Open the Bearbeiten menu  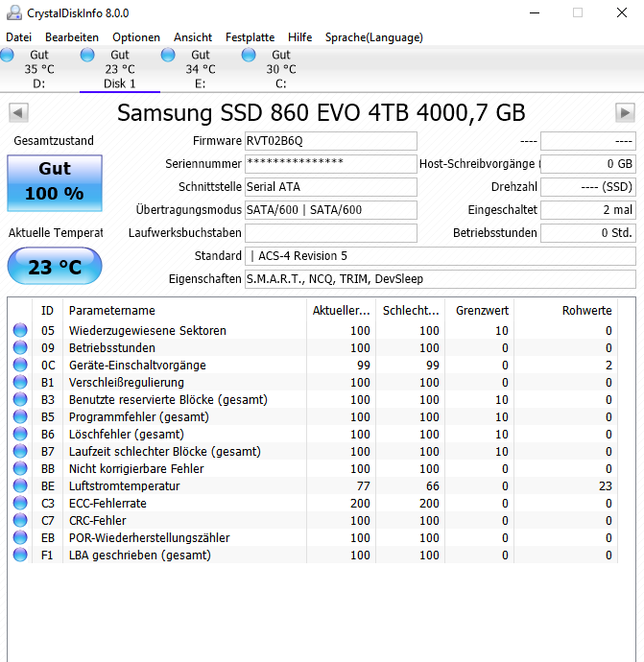point(72,37)
